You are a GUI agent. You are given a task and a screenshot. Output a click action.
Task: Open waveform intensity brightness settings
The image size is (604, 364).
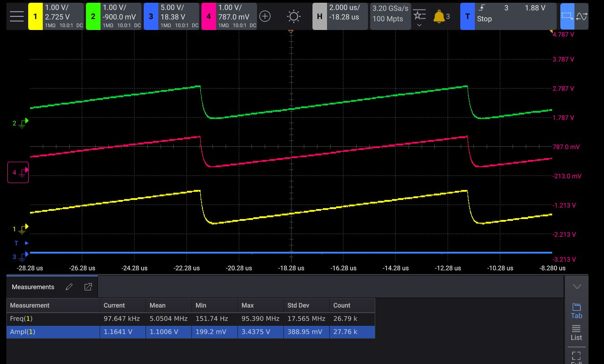[x=294, y=17]
